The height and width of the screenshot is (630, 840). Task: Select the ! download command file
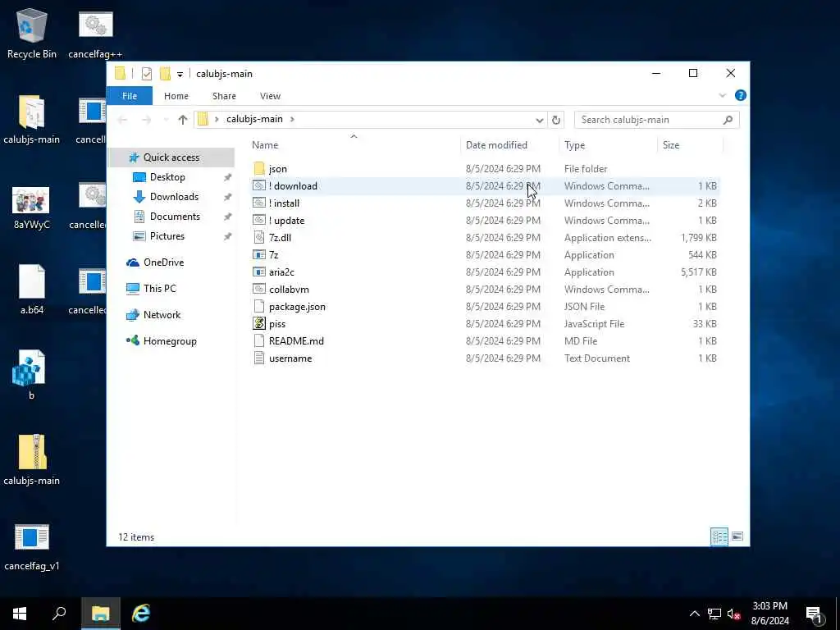coord(485,186)
